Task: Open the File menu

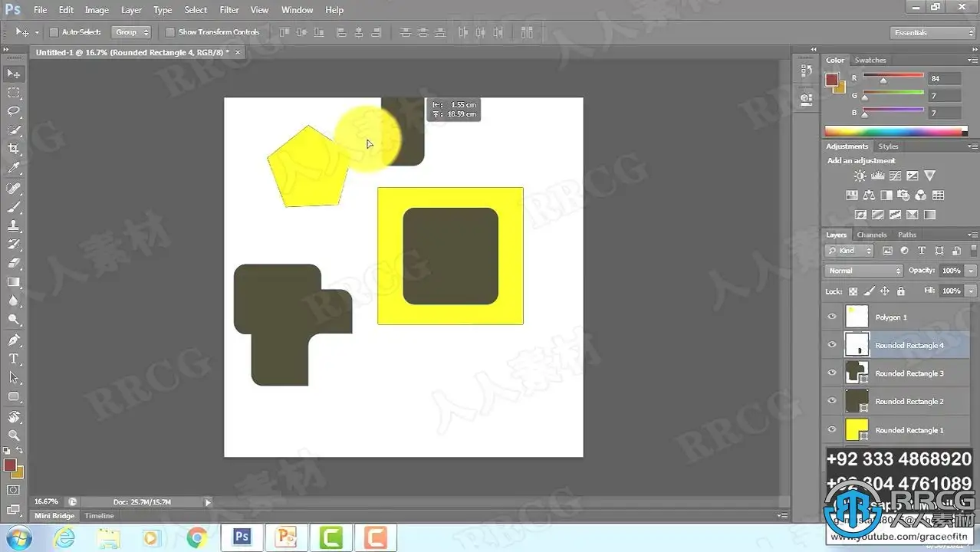Action: pos(40,10)
